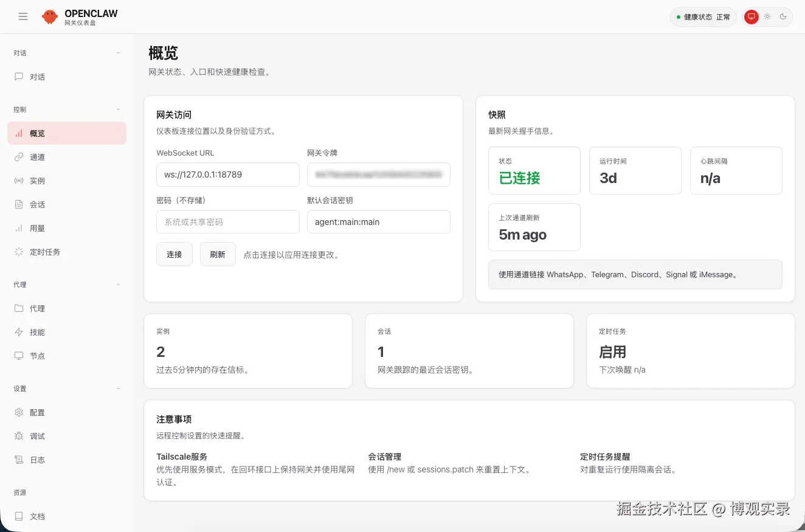Screen dimensions: 805x532
Task: Click the 定时任务 启用 card
Action: click(691, 351)
